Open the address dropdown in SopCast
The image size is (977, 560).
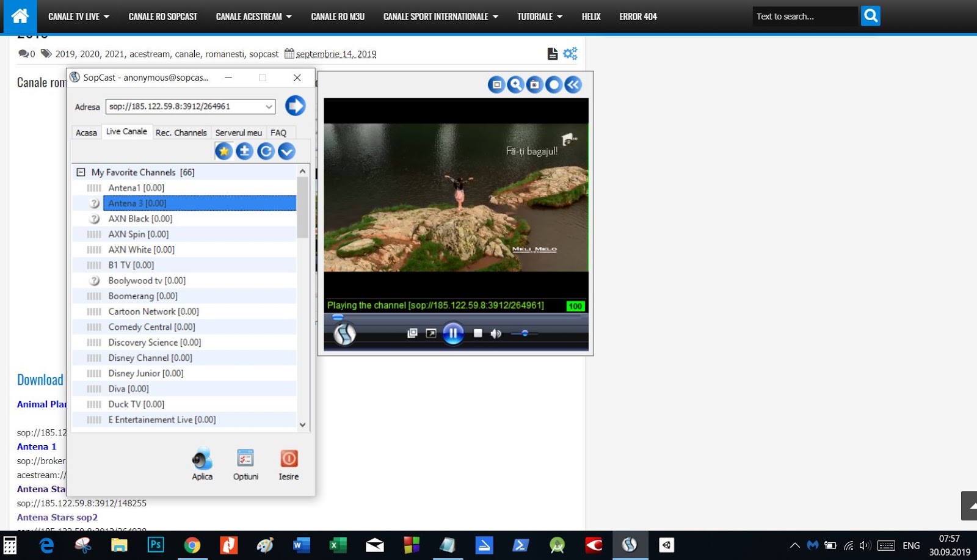click(269, 106)
